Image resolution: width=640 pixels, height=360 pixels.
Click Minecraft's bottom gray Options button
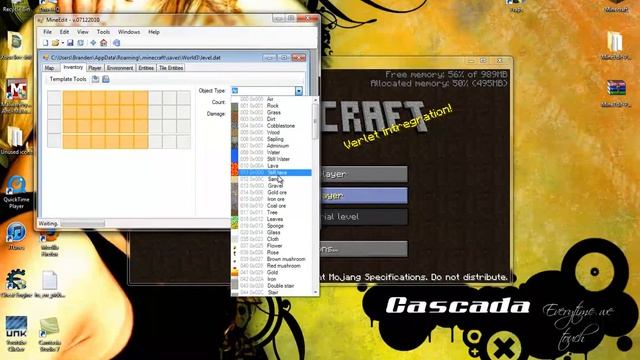point(364,249)
